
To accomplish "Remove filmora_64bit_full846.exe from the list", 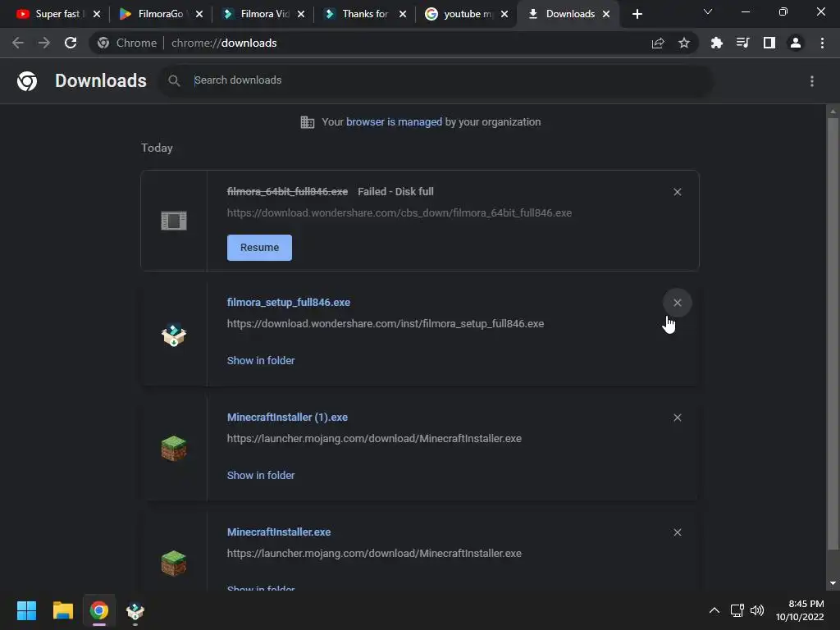I will (677, 192).
